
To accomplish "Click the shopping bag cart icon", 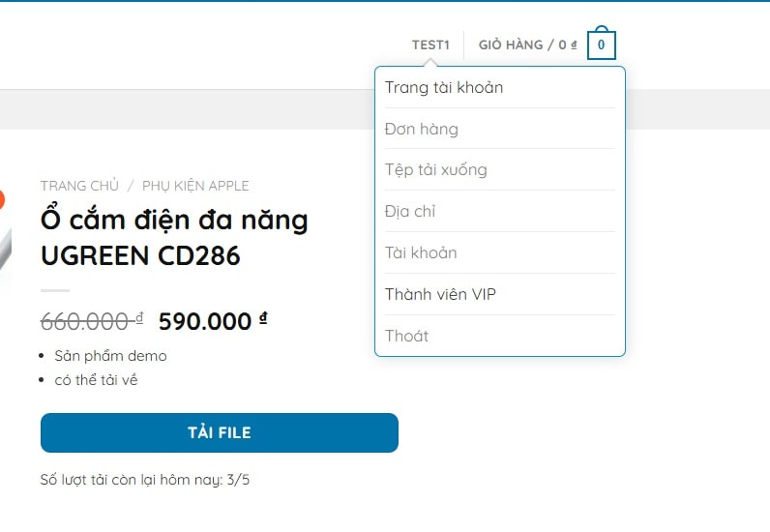I will (601, 44).
